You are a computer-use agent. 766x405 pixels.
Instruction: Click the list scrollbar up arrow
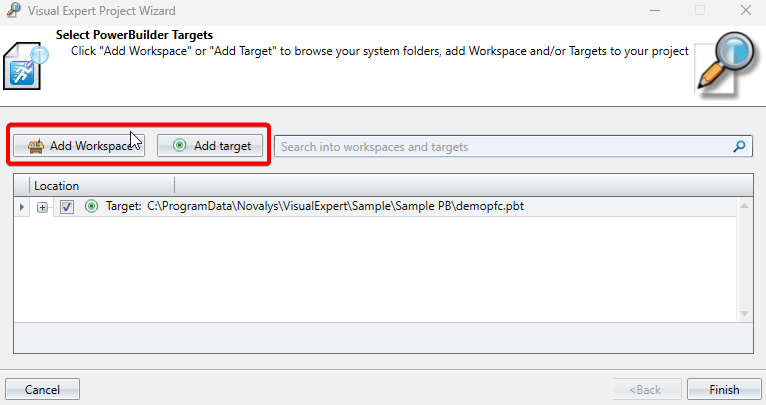click(x=744, y=206)
